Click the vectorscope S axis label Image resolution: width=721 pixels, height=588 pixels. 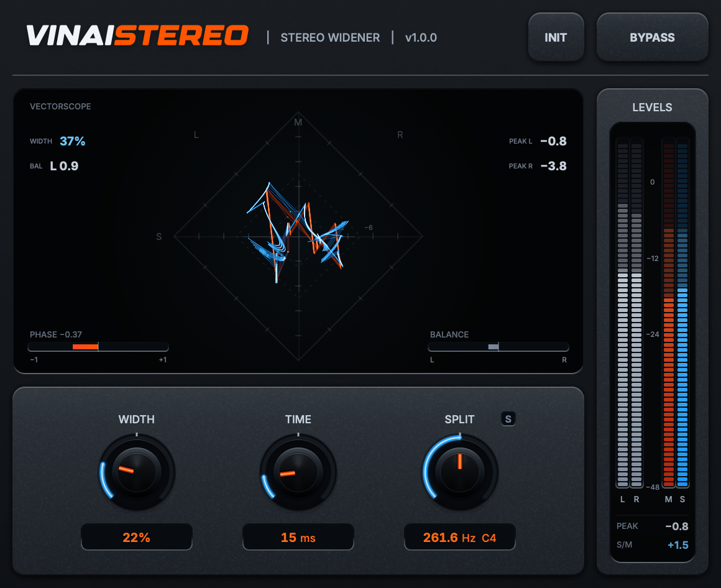158,237
